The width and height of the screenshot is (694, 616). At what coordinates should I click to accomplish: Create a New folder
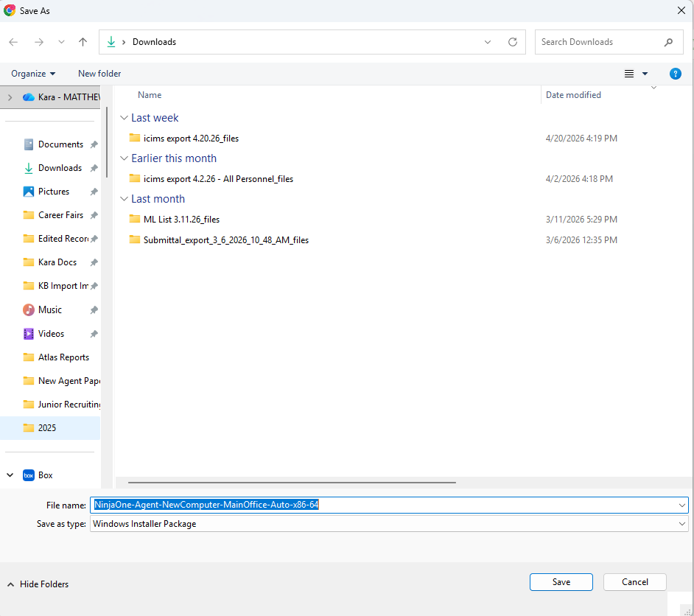tap(99, 74)
